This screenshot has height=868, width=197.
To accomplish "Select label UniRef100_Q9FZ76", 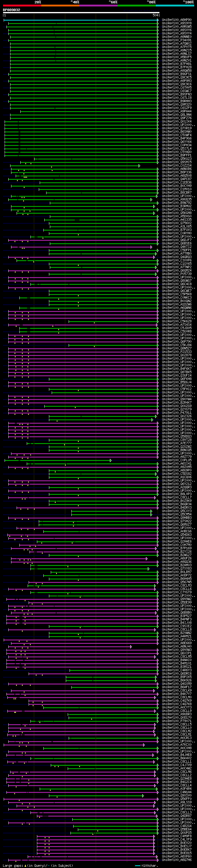I will coord(177,118).
